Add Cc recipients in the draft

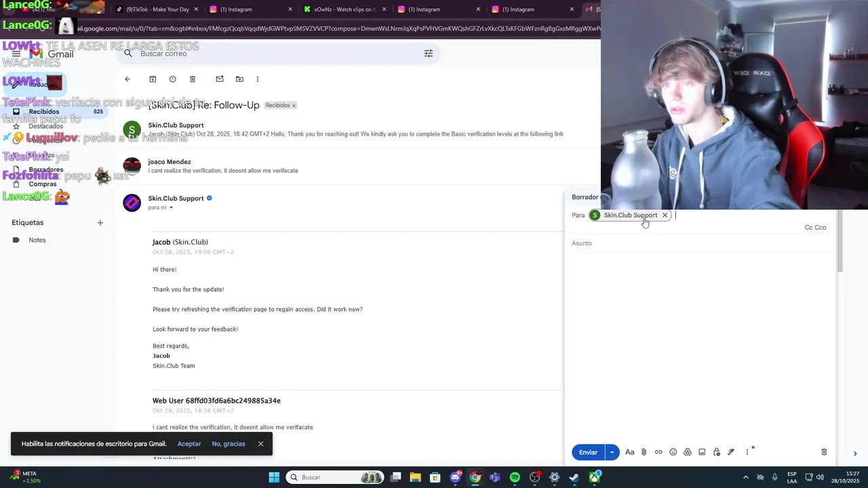808,228
